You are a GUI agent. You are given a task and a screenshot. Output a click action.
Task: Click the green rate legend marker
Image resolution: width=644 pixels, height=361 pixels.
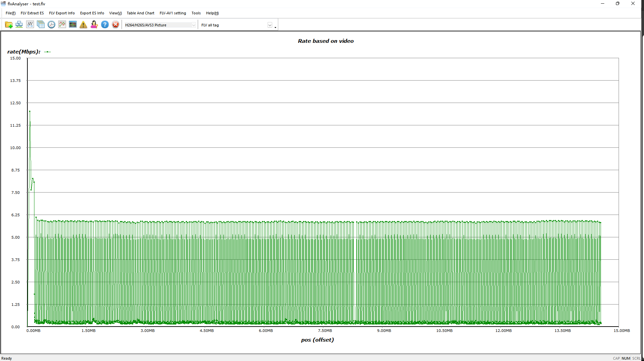tap(47, 52)
